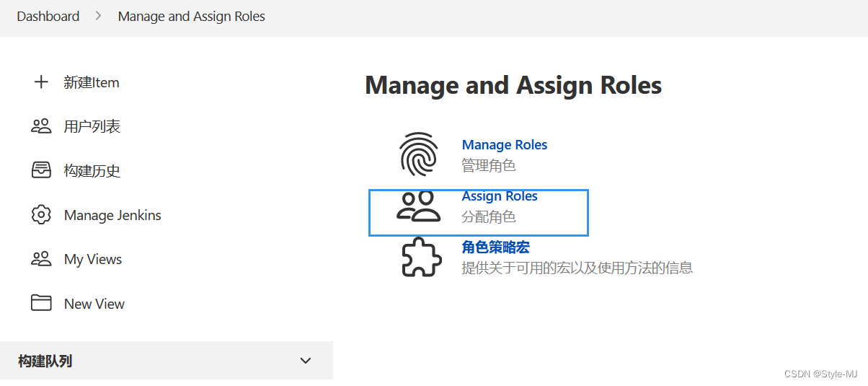Go to Manage Jenkins in the sidebar
This screenshot has height=386, width=868.
[x=112, y=215]
